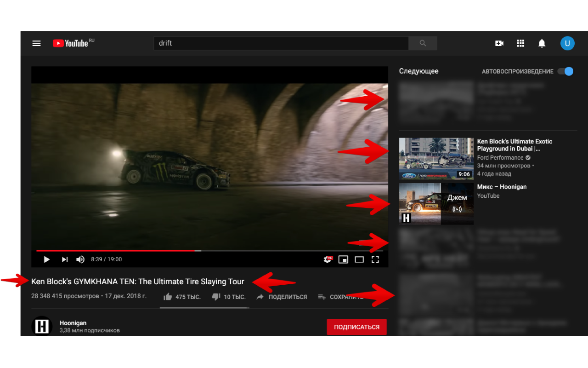Dislike the video, 10 тыс.
Viewport: 588px width, 368px height.
tap(229, 297)
